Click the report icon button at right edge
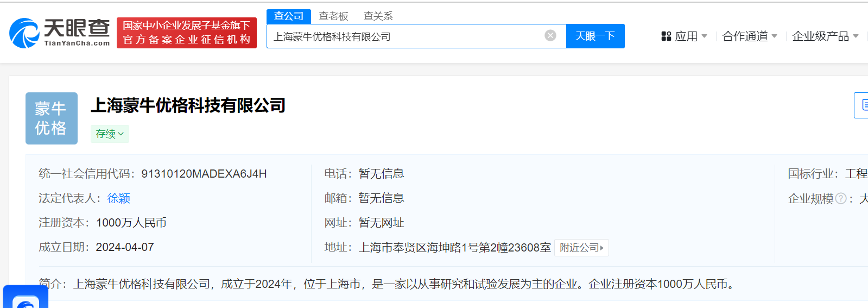 tap(861, 105)
